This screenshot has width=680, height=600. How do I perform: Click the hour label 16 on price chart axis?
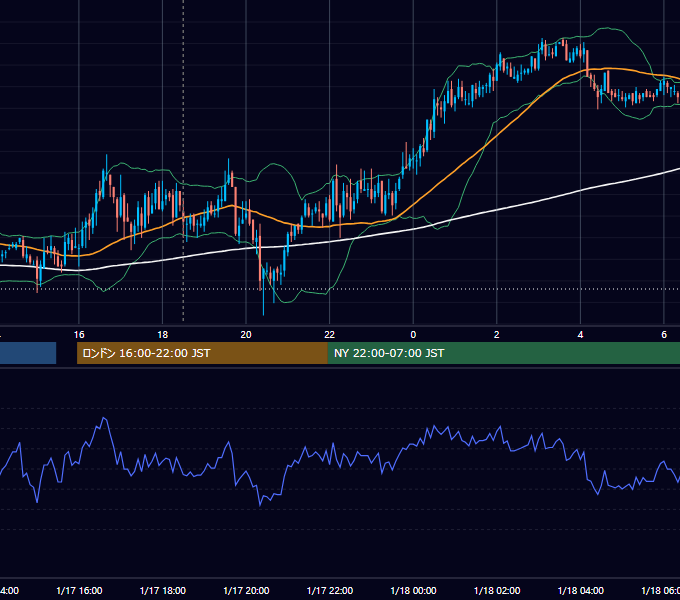pos(79,335)
